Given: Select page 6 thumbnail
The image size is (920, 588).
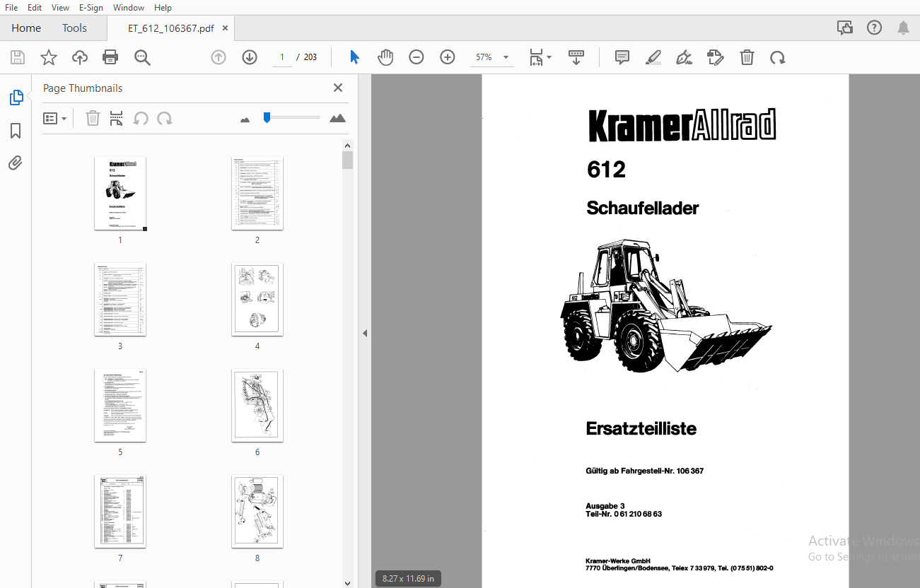Looking at the screenshot, I should (x=257, y=406).
